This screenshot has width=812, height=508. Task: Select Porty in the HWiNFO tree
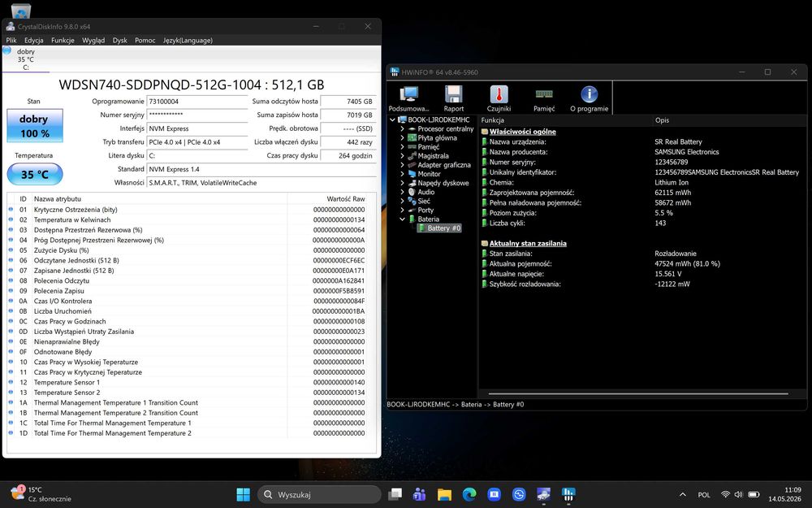click(x=425, y=210)
